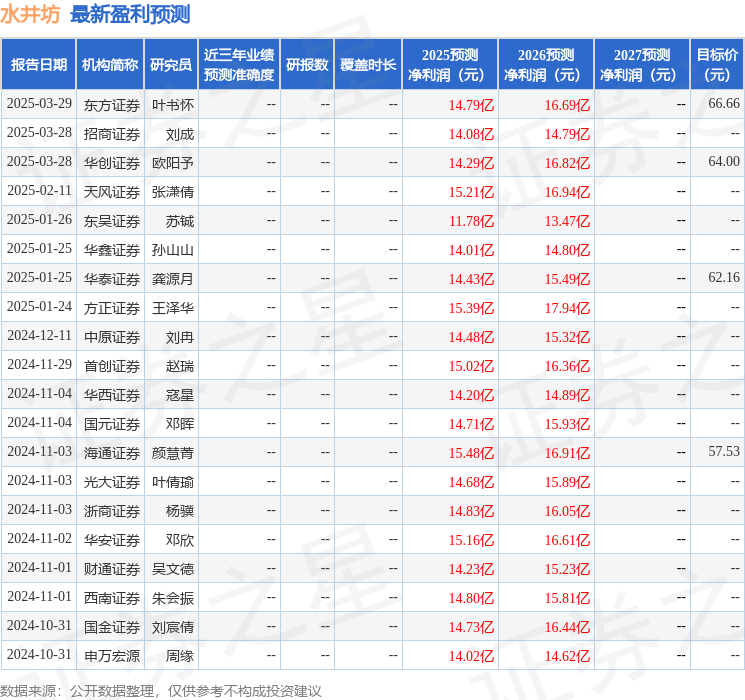Click the date 2024-11-29
The image size is (745, 700).
pyautogui.click(x=39, y=364)
